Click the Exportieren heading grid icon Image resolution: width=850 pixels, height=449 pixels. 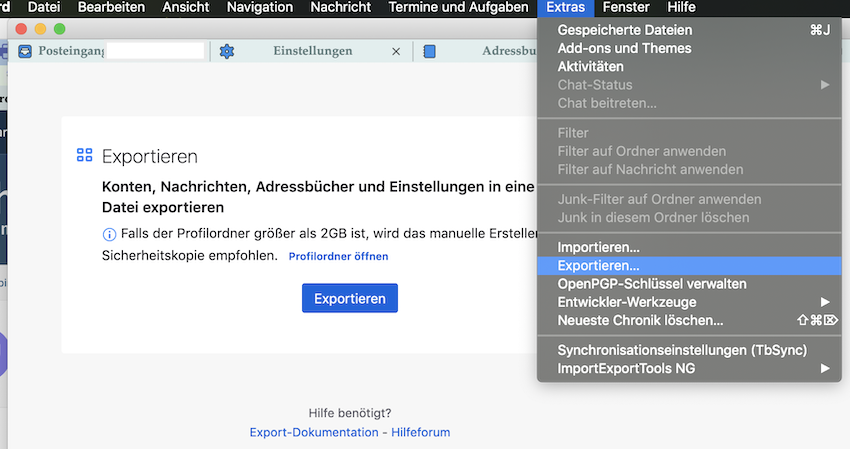pos(85,156)
